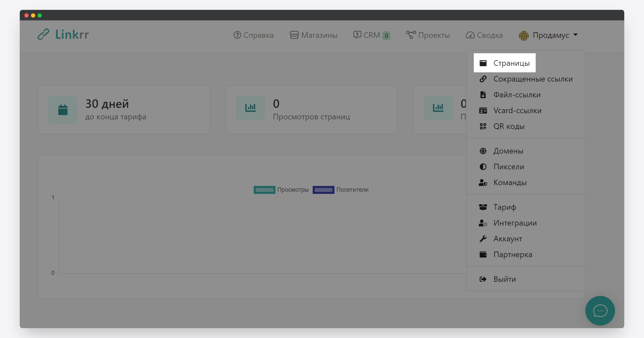Click the wrench icon beside Аккаунт
Screen dimensions: 644x338
483,239
